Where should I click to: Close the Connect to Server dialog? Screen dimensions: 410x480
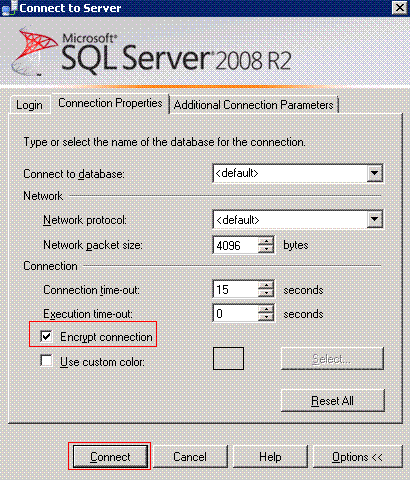click(400, 7)
